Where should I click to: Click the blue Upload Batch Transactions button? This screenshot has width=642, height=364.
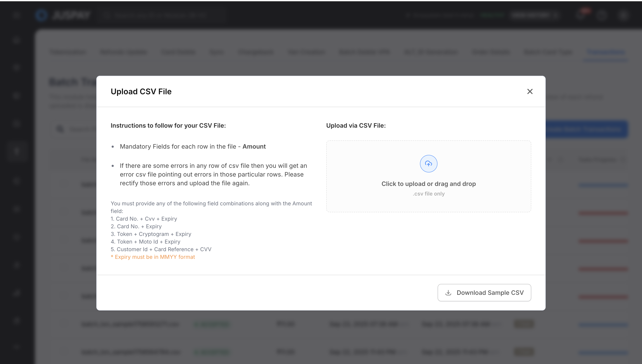(586, 129)
